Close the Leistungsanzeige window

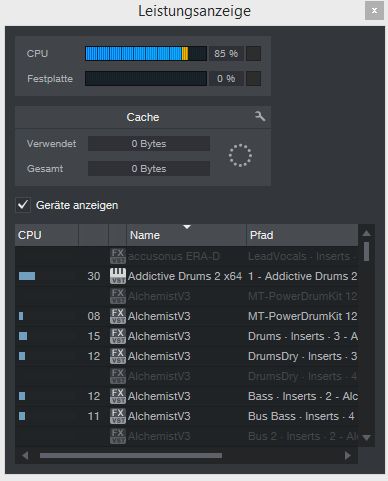coord(374,11)
